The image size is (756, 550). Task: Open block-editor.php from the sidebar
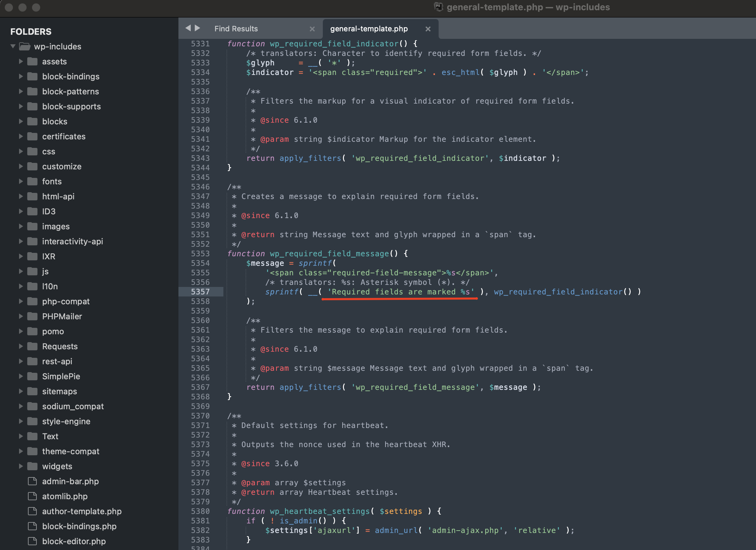click(x=74, y=541)
